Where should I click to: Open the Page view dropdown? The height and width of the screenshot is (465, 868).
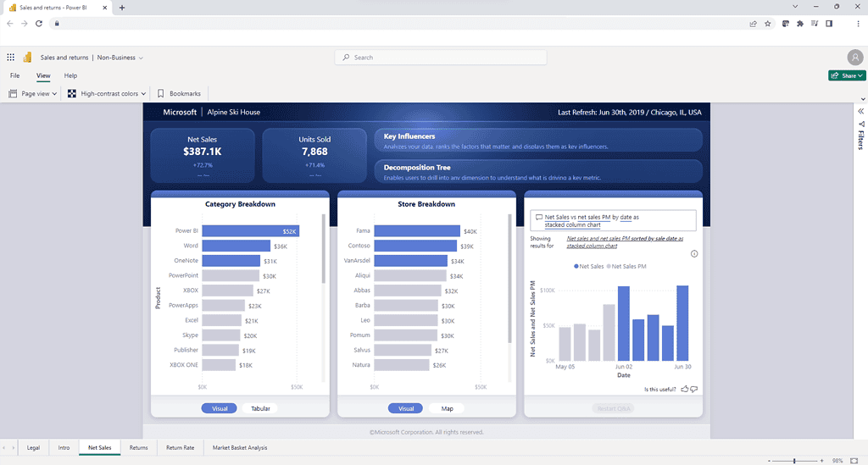tap(33, 93)
